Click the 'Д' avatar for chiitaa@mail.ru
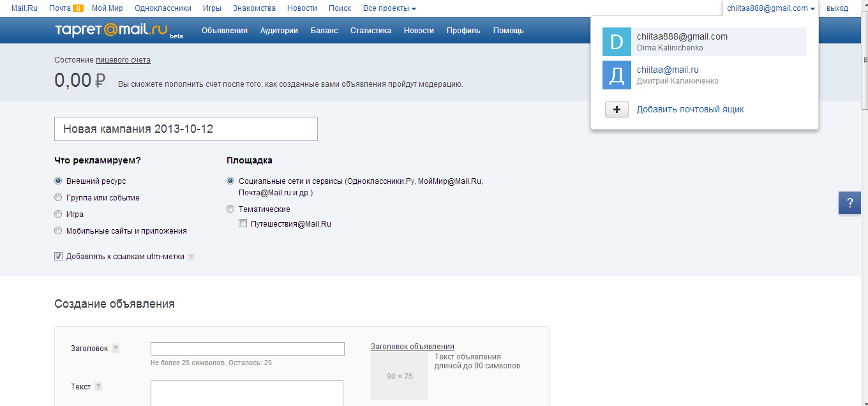868x406 pixels. 617,75
